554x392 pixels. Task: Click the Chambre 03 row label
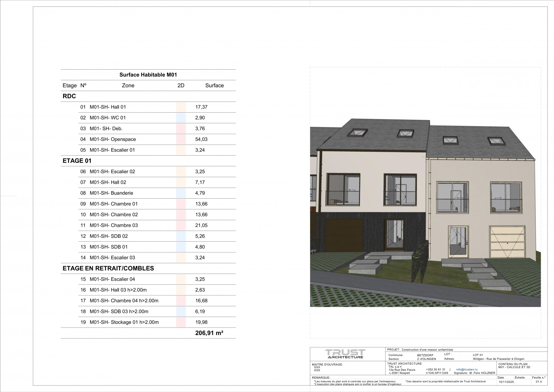pyautogui.click(x=114, y=225)
